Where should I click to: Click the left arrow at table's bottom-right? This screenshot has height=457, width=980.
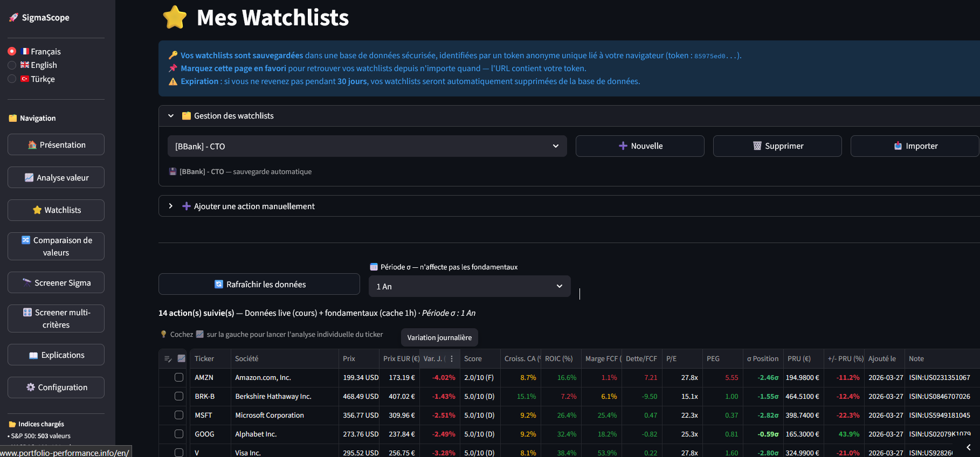(968, 447)
